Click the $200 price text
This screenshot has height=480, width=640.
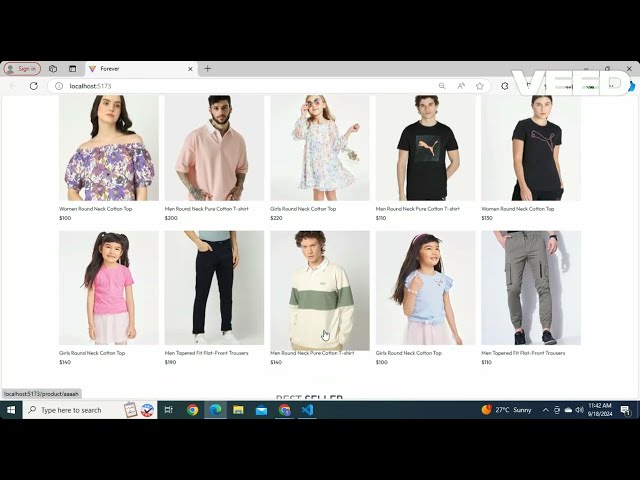click(171, 218)
